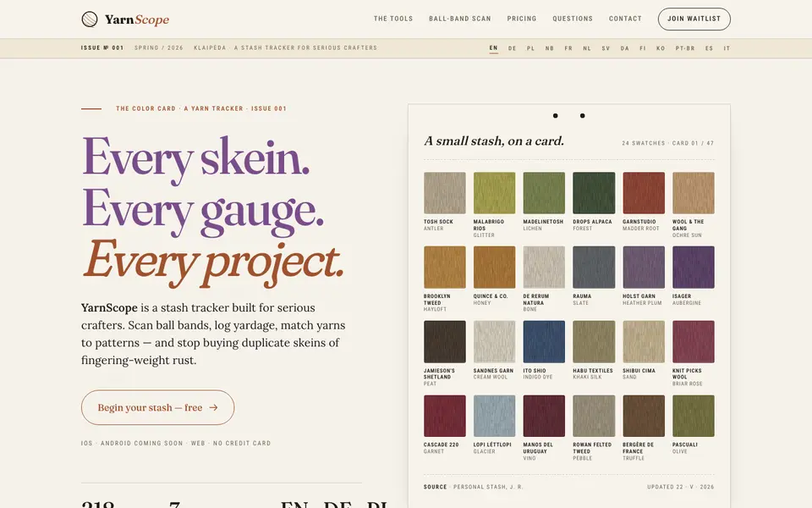
Task: Choose the Quince & Co. Honey swatch
Action: [x=495, y=267]
